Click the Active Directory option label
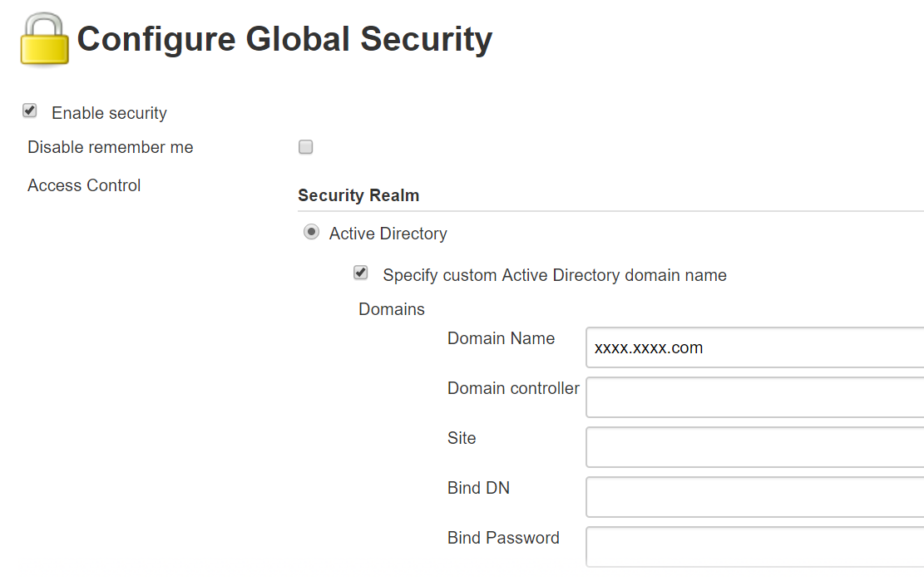This screenshot has height=581, width=924. [388, 234]
